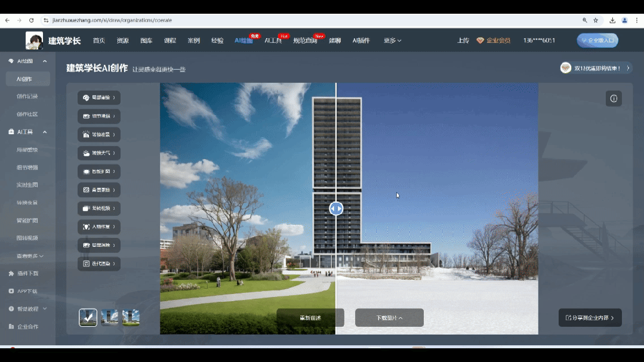
Task: Open AI工具 in top navigation
Action: 273,40
